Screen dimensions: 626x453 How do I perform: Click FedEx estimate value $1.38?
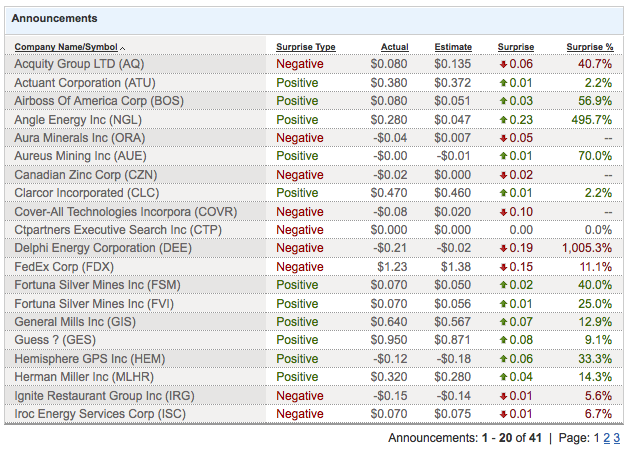[x=456, y=267]
